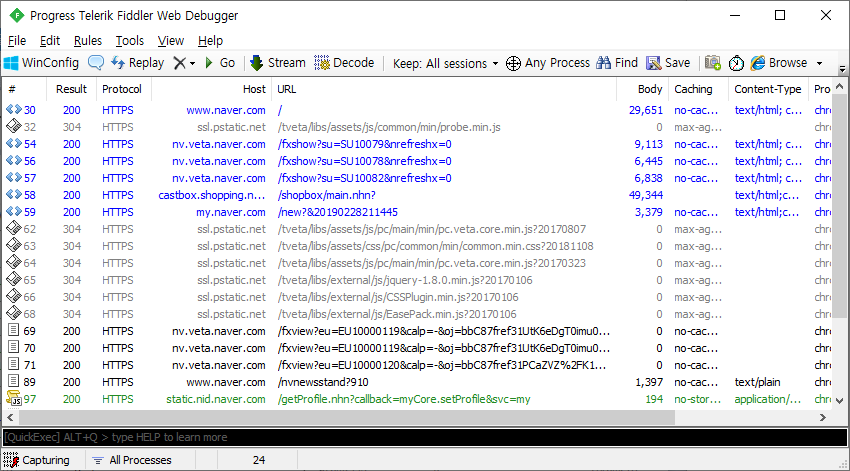
Task: Open the File menu
Action: coord(17,41)
